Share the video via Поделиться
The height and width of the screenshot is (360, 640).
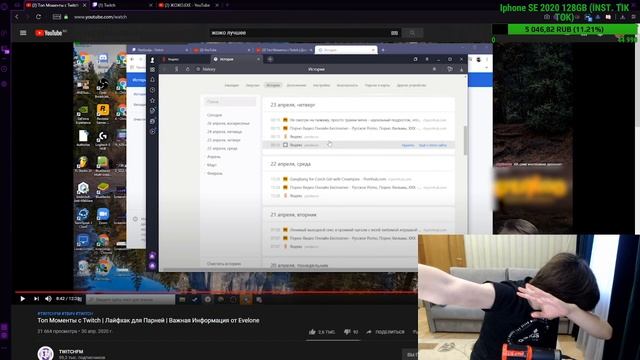[385, 332]
